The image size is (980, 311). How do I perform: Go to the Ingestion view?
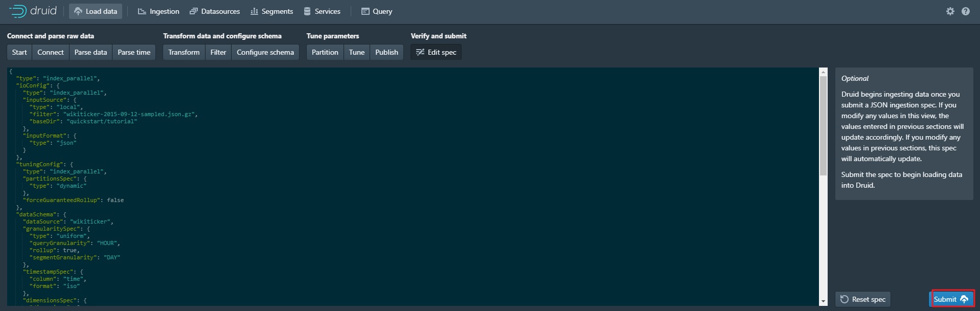(x=158, y=11)
